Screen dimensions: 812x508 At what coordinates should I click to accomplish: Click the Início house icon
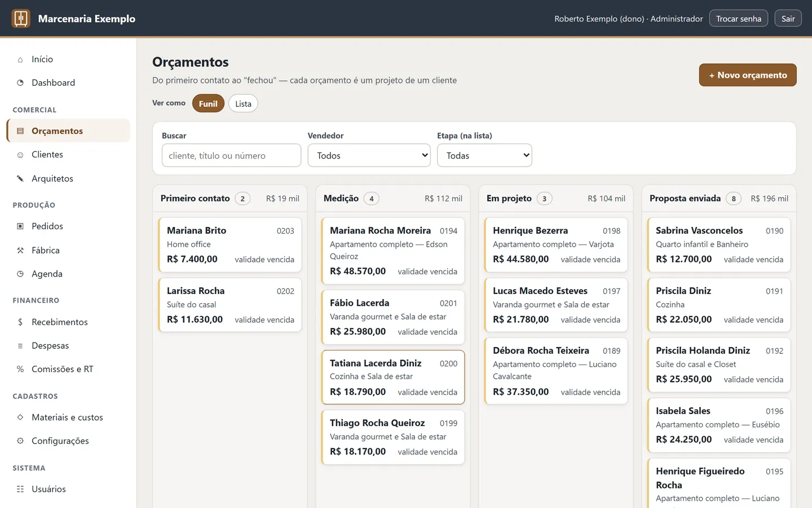pyautogui.click(x=20, y=59)
